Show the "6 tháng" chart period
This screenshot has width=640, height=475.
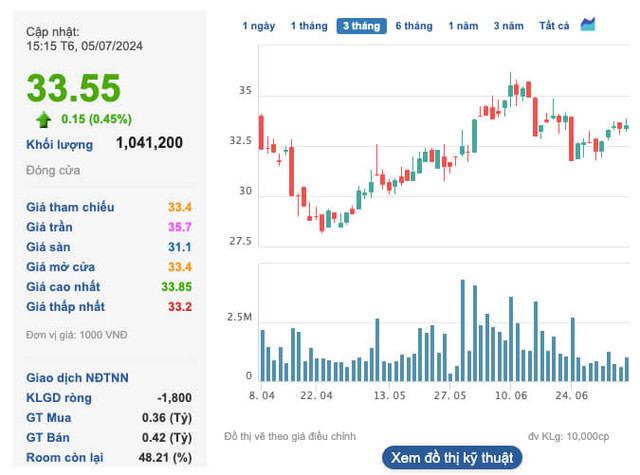click(x=414, y=26)
